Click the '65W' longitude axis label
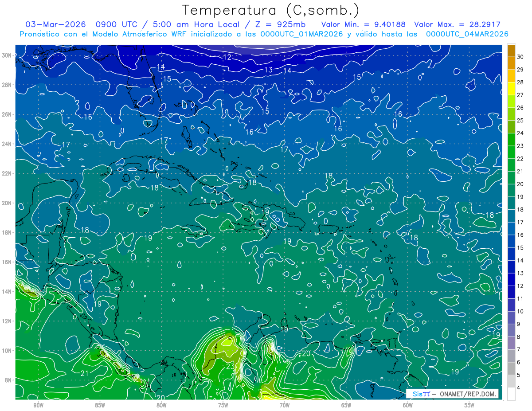 [346, 405]
